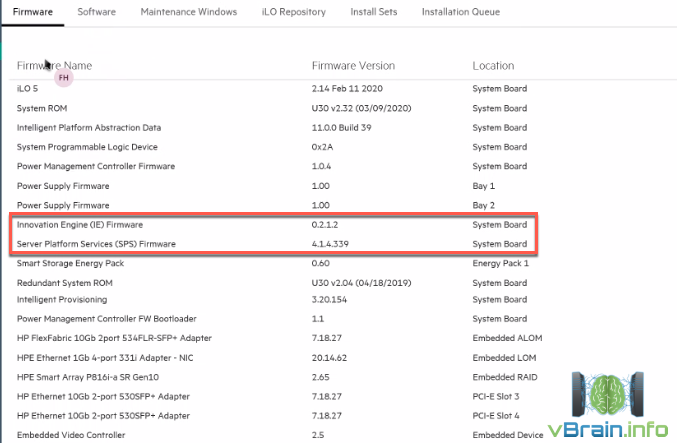
Task: Go to the iLO Repository tab
Action: [294, 12]
